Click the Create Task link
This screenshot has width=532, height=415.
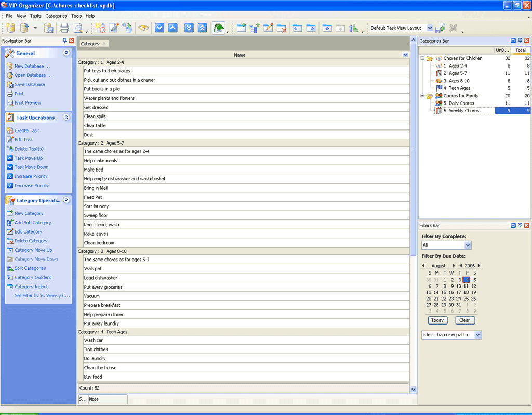point(26,131)
